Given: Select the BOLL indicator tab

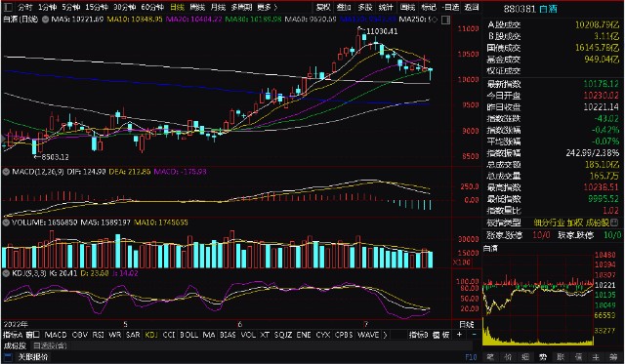Looking at the screenshot, I should 188,335.
